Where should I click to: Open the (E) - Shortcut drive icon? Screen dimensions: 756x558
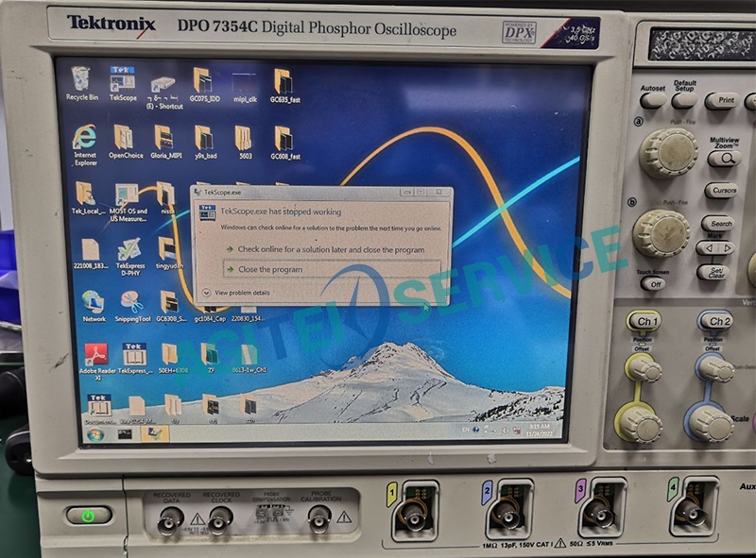click(x=163, y=93)
